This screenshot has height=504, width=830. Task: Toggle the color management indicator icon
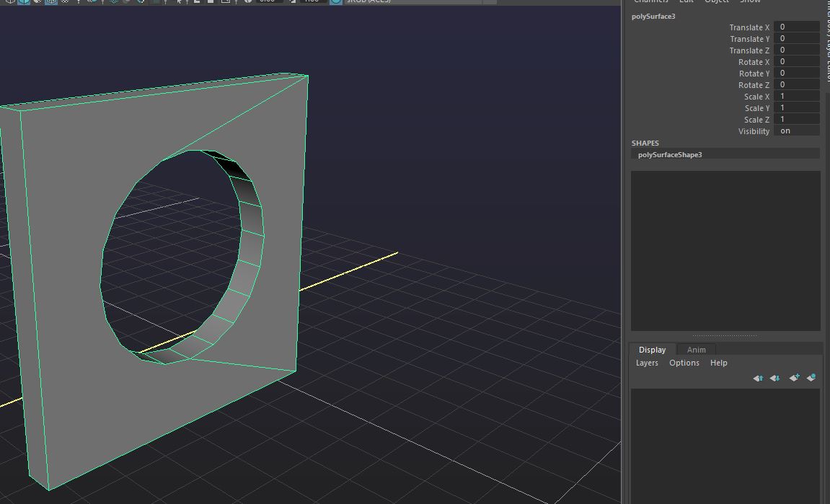point(335,2)
